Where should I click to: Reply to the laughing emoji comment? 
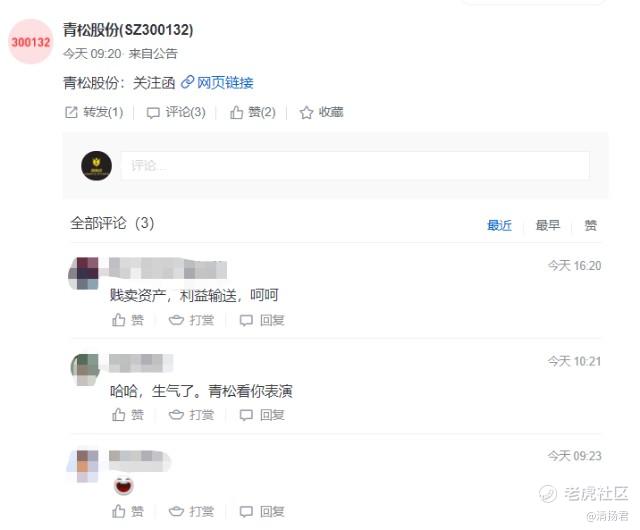[262, 511]
